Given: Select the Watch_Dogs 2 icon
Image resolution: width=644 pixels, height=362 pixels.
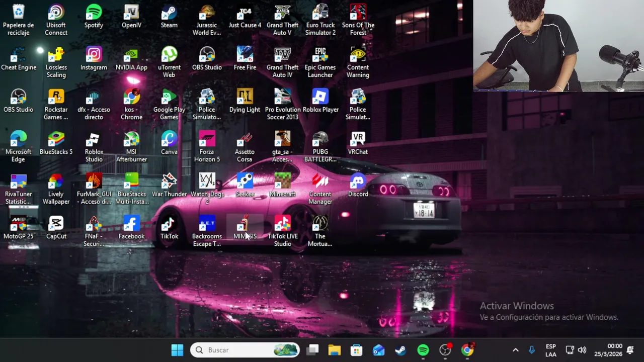Looking at the screenshot, I should 207,189.
